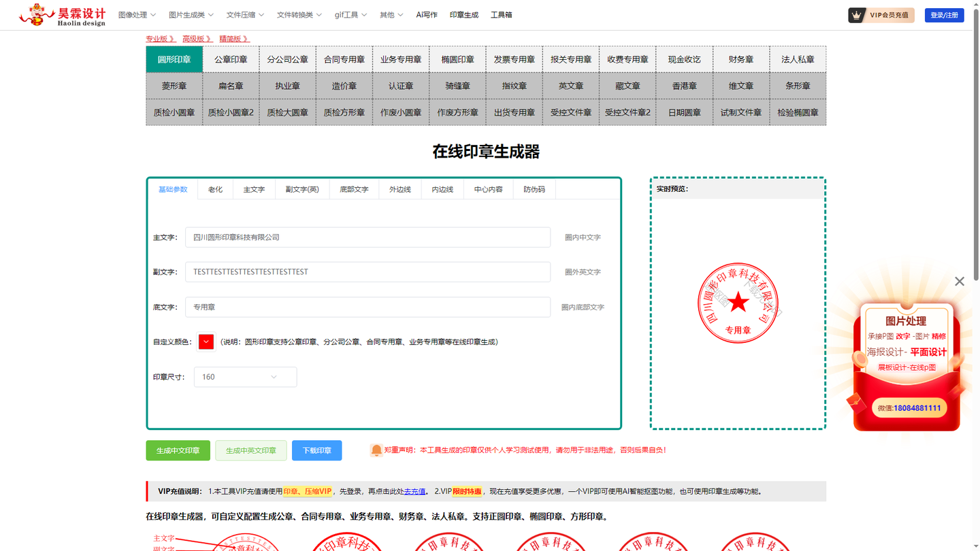Open the 图片生成类 dropdown menu

pos(191,15)
